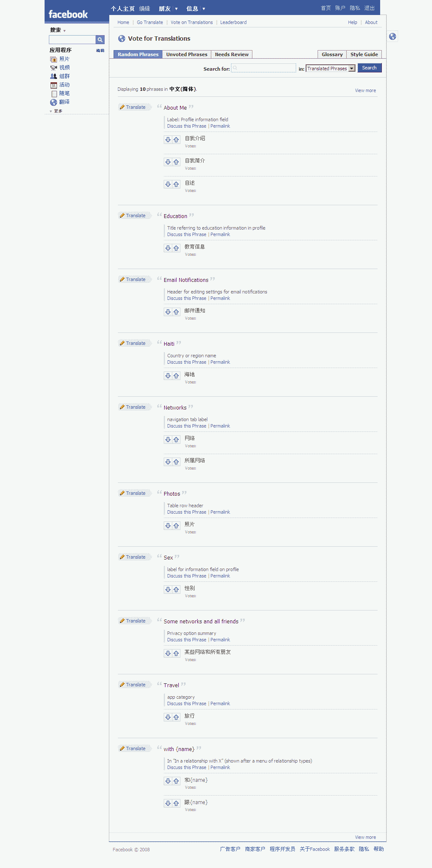
Task: Open the Go Translate link
Action: 150,22
